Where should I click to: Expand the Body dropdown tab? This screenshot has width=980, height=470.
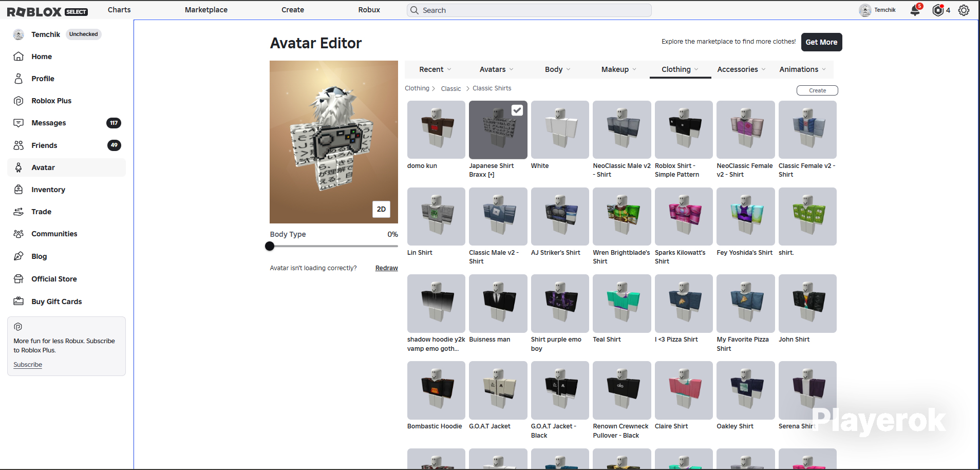pos(558,69)
